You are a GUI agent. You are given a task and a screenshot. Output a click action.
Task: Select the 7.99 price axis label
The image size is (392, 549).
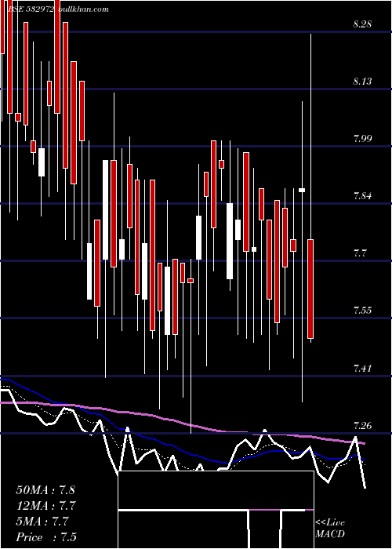[x=362, y=139]
